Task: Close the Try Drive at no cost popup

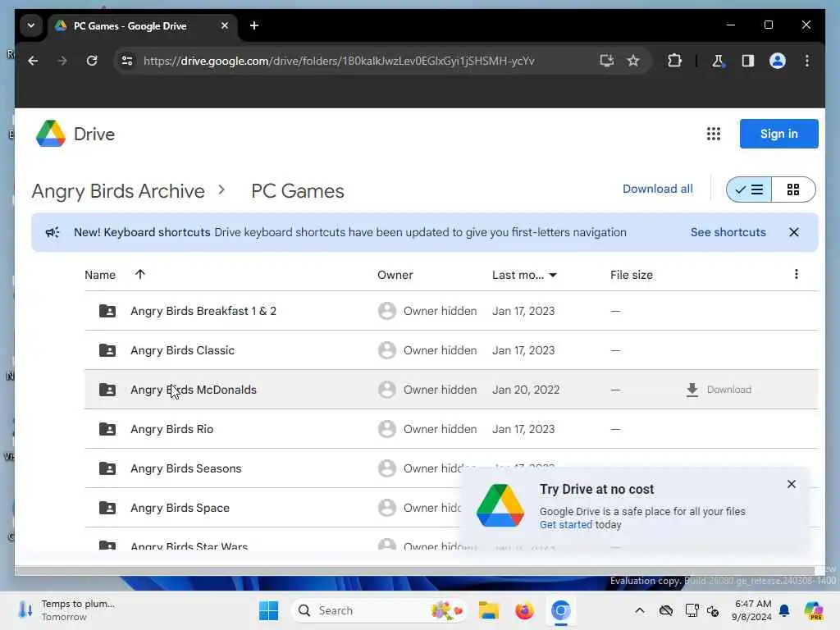Action: point(792,484)
